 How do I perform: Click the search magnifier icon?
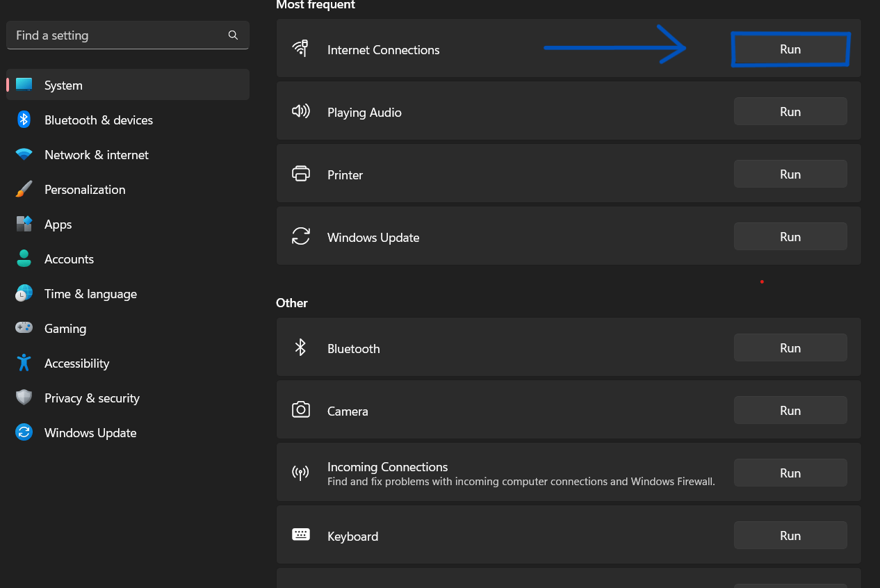tap(234, 35)
